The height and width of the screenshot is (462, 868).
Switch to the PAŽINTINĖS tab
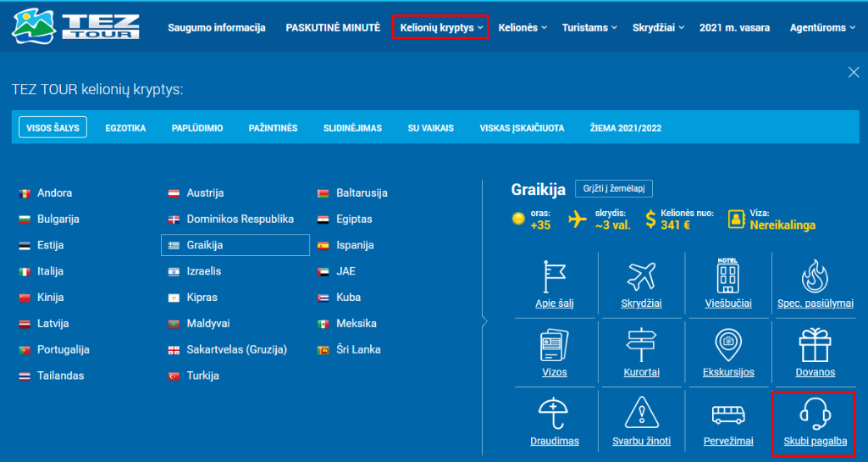click(x=273, y=128)
